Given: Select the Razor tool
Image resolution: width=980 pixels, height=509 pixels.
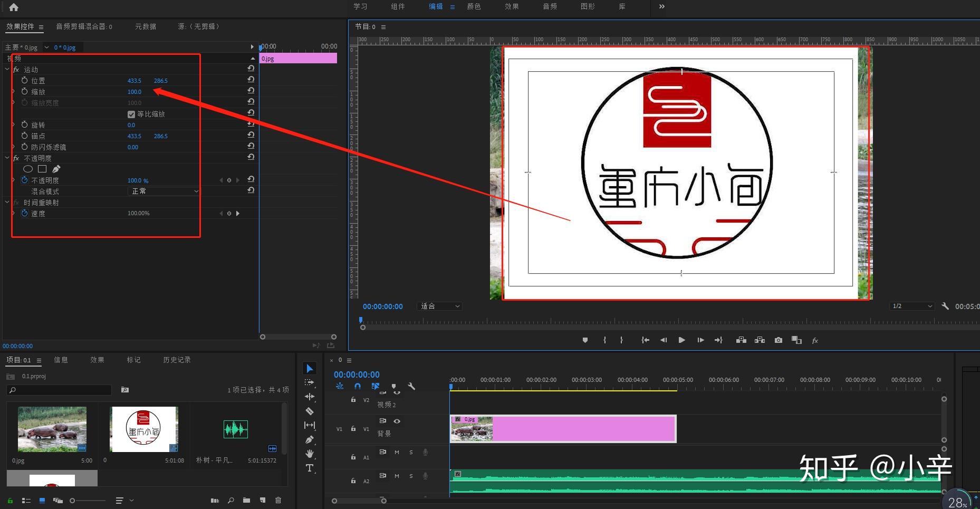Looking at the screenshot, I should point(310,411).
